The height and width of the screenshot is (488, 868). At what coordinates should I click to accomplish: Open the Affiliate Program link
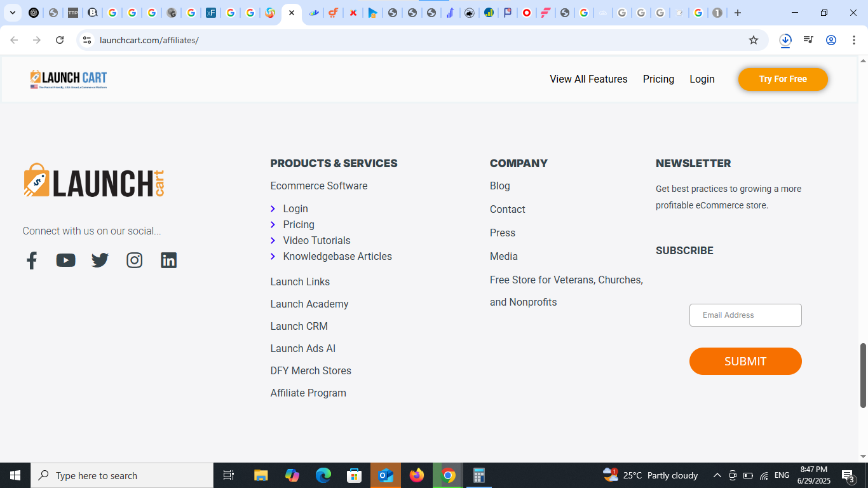coord(308,393)
